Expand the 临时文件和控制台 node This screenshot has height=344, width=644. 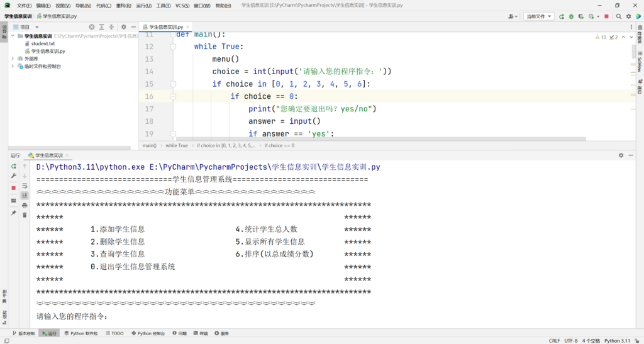[x=13, y=66]
